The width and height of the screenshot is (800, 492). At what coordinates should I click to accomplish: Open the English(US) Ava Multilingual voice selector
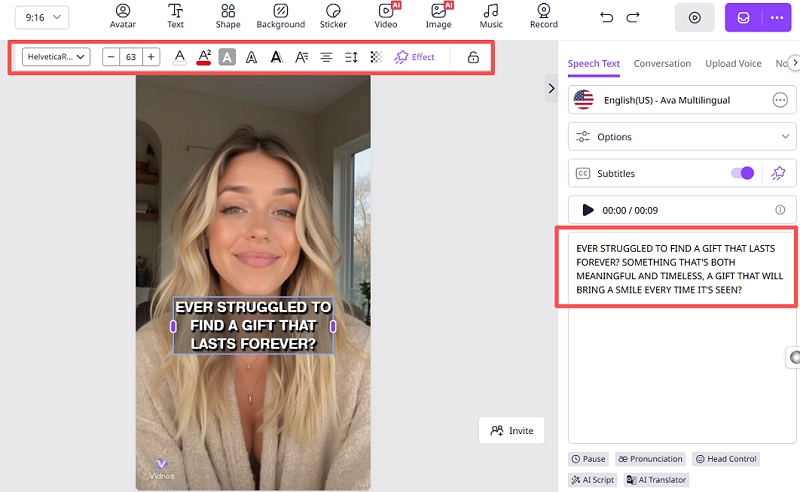[682, 100]
